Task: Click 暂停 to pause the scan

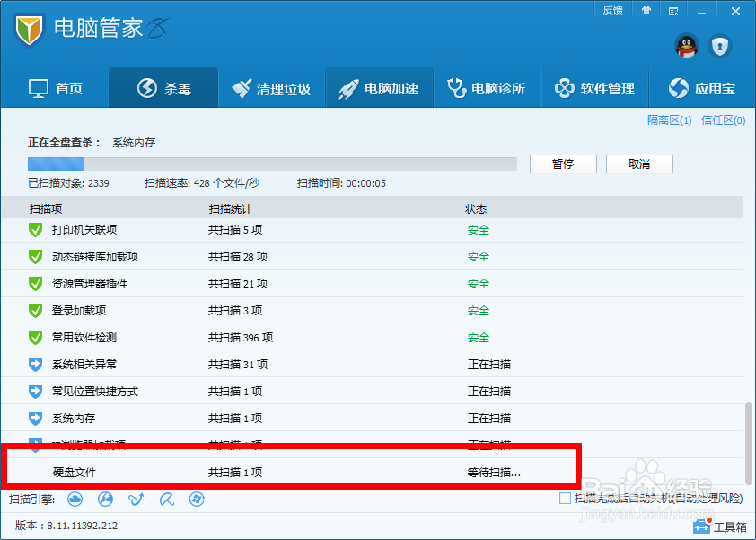Action: point(563,164)
